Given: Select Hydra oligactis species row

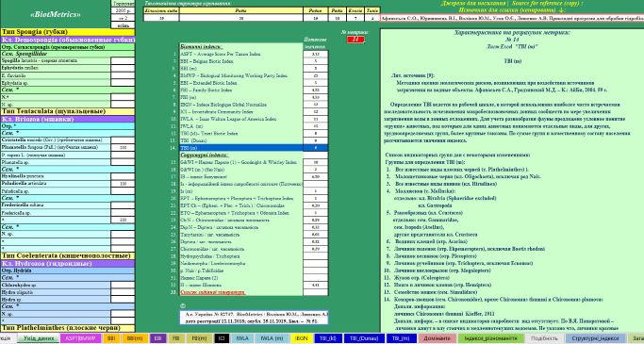Looking at the screenshot, I should [56, 292].
